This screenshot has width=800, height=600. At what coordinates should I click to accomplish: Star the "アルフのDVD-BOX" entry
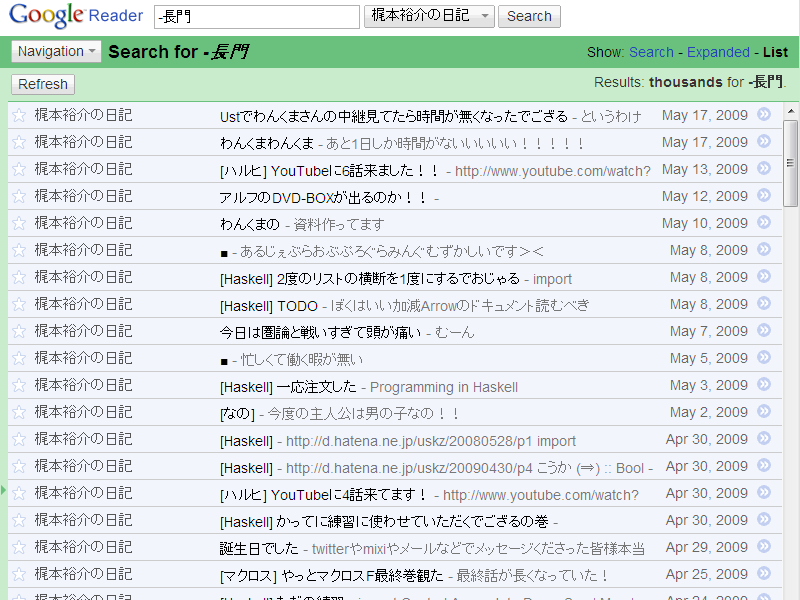tap(17, 196)
